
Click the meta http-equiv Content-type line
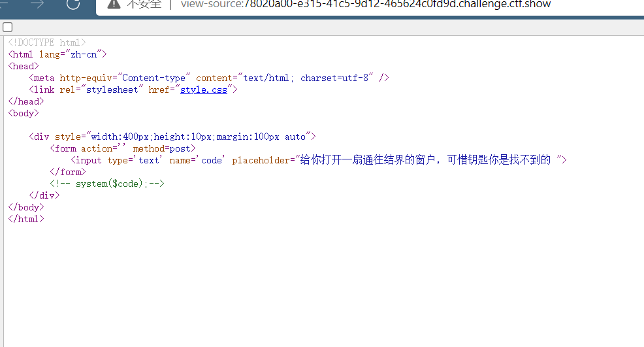tap(208, 78)
